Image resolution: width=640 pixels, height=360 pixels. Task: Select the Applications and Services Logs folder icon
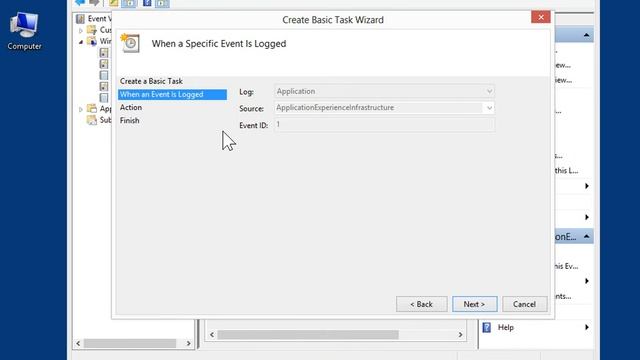(x=92, y=109)
